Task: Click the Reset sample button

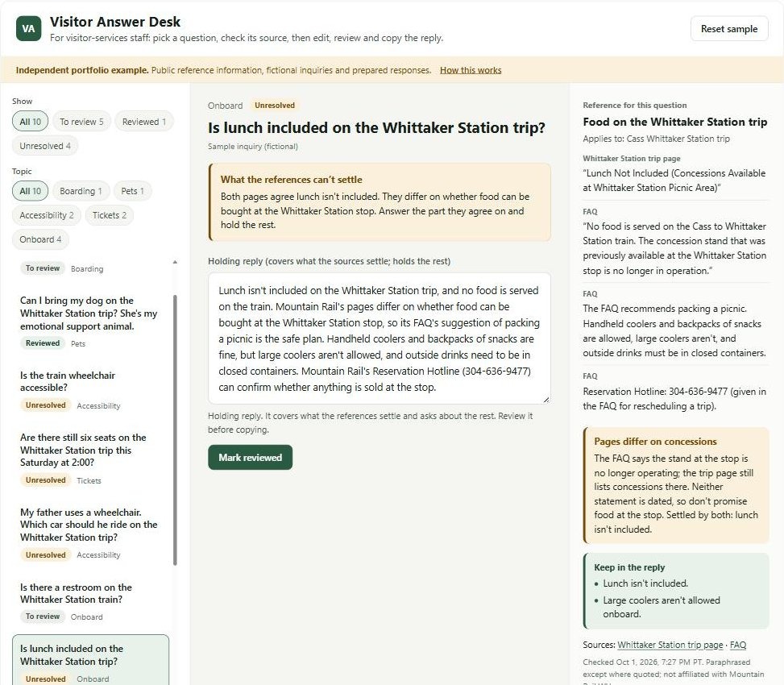Action: click(x=729, y=29)
